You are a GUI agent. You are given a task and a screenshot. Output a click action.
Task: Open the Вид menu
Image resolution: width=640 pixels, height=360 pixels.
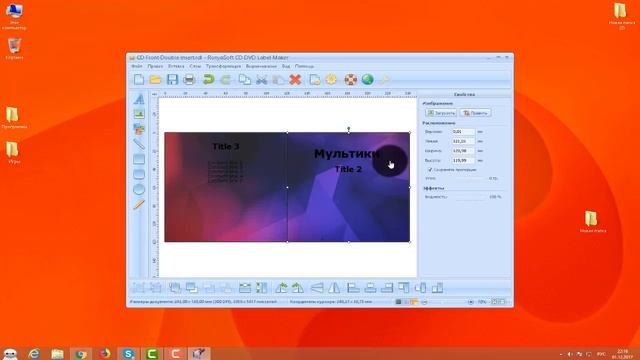pyautogui.click(x=286, y=66)
